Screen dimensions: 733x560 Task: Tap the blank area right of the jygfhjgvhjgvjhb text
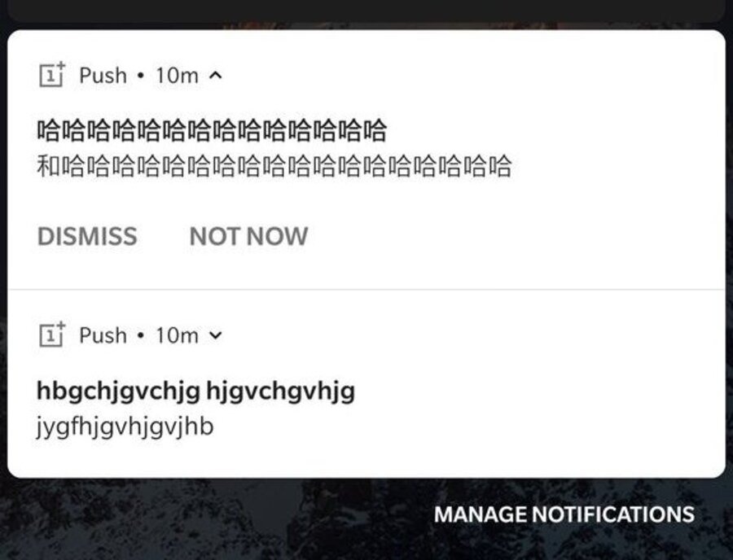[x=467, y=427]
